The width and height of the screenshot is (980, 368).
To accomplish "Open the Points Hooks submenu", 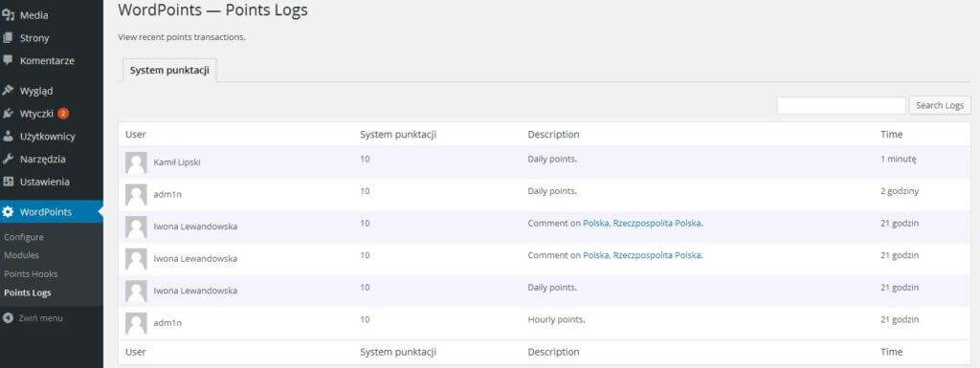I will coord(31,273).
